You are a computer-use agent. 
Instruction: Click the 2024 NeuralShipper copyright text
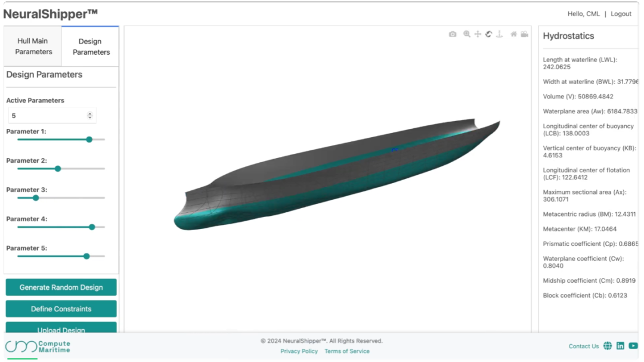click(x=321, y=341)
